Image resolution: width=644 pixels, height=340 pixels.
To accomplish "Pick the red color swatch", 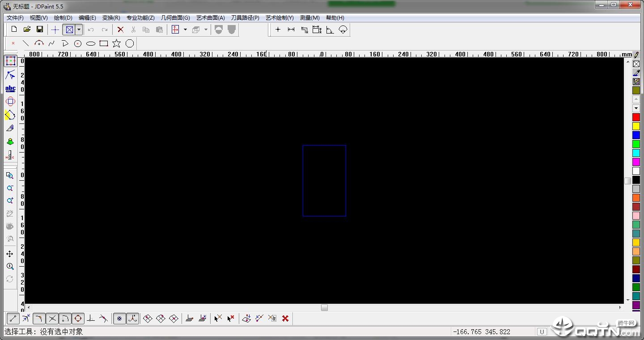I will pyautogui.click(x=636, y=117).
